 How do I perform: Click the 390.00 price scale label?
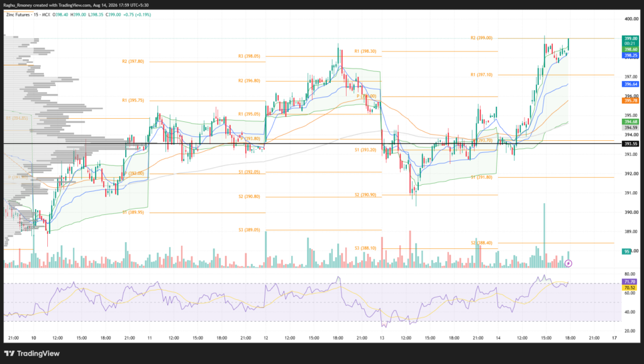tap(631, 212)
